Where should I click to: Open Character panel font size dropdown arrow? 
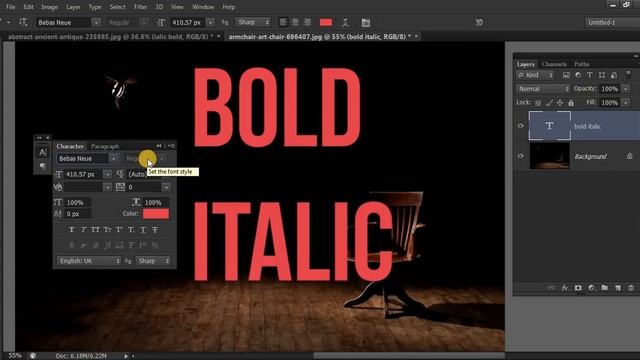107,174
